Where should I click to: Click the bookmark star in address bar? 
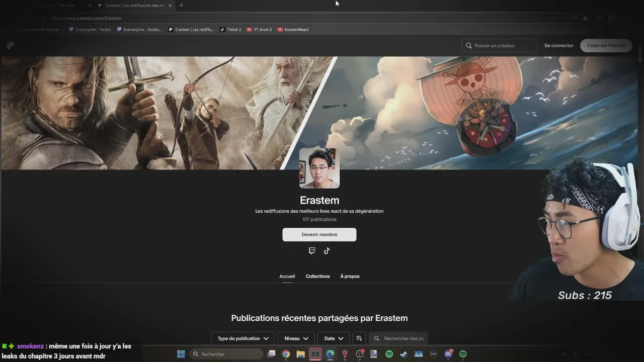(x=585, y=18)
